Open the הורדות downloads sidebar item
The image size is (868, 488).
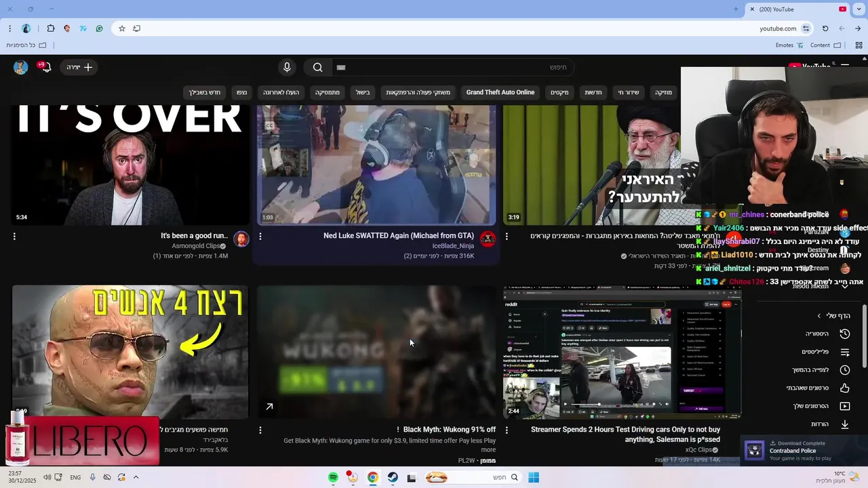(830, 424)
